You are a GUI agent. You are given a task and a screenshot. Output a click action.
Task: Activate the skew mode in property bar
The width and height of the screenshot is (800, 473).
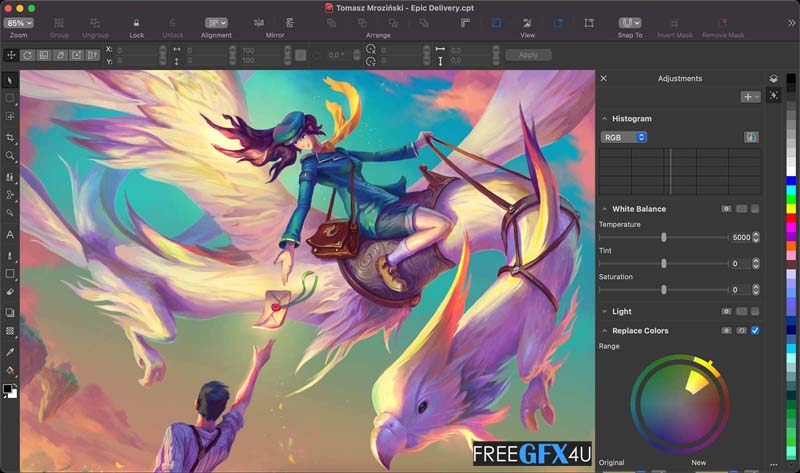60,55
